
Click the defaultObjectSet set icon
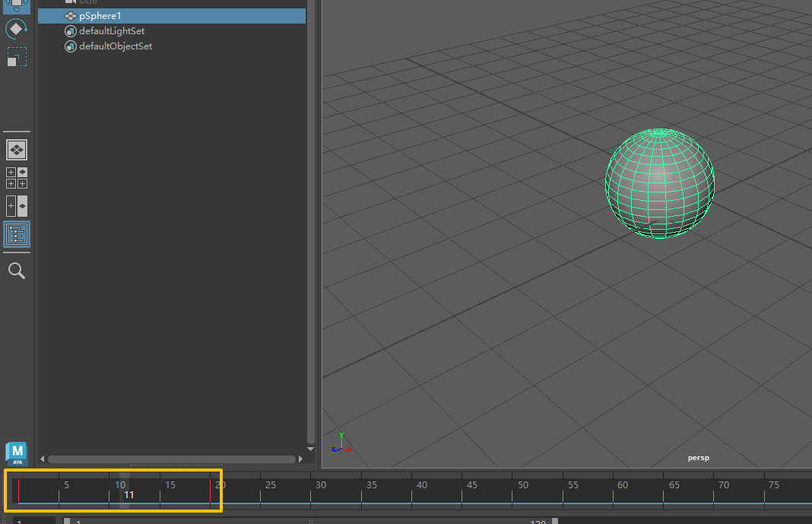click(71, 46)
